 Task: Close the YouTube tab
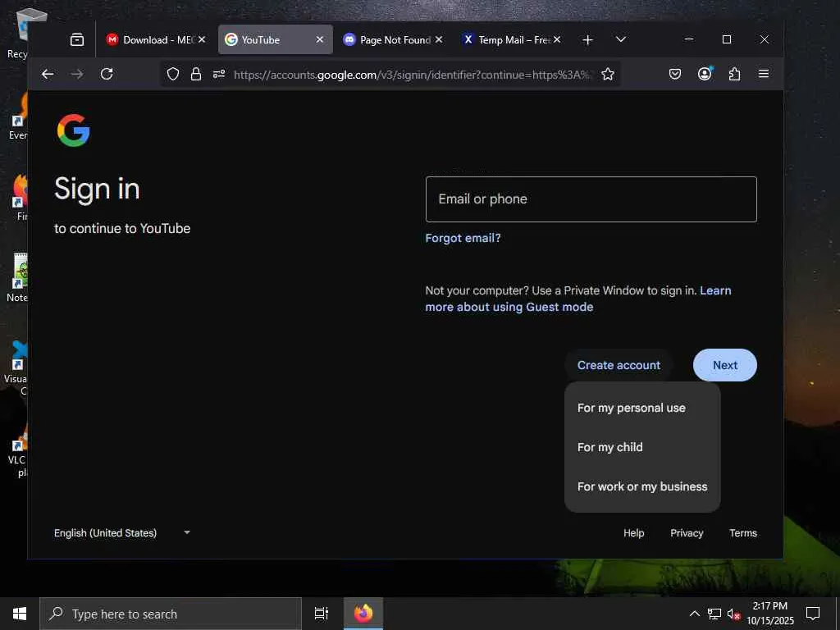point(320,39)
